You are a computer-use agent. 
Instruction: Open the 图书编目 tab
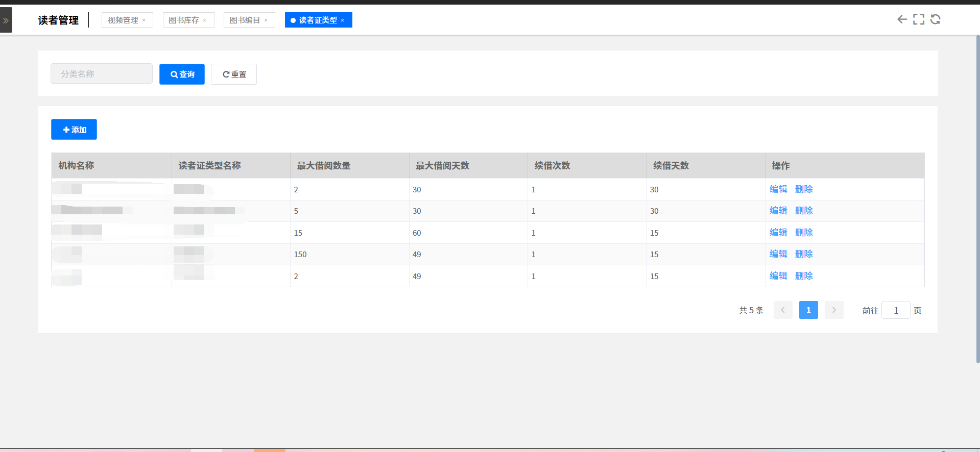pyautogui.click(x=244, y=20)
